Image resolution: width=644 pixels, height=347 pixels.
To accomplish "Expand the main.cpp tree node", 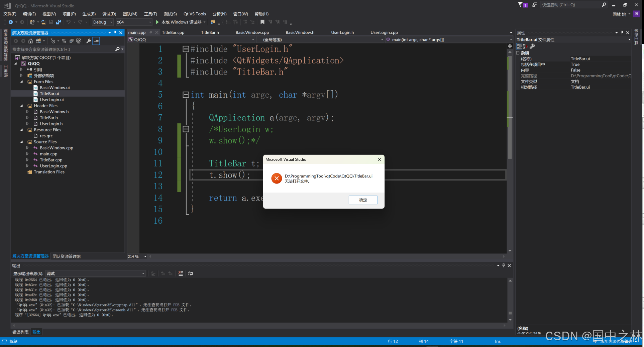I will (x=27, y=154).
